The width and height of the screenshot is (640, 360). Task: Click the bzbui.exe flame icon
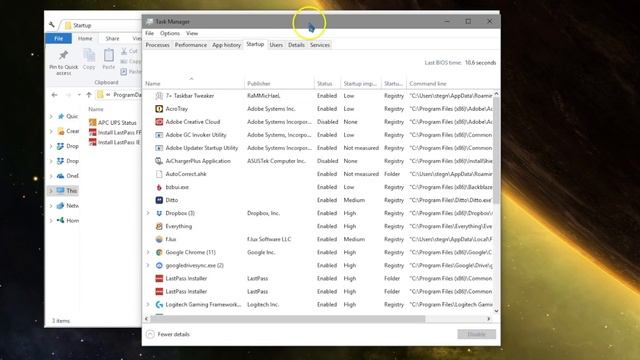(x=159, y=187)
